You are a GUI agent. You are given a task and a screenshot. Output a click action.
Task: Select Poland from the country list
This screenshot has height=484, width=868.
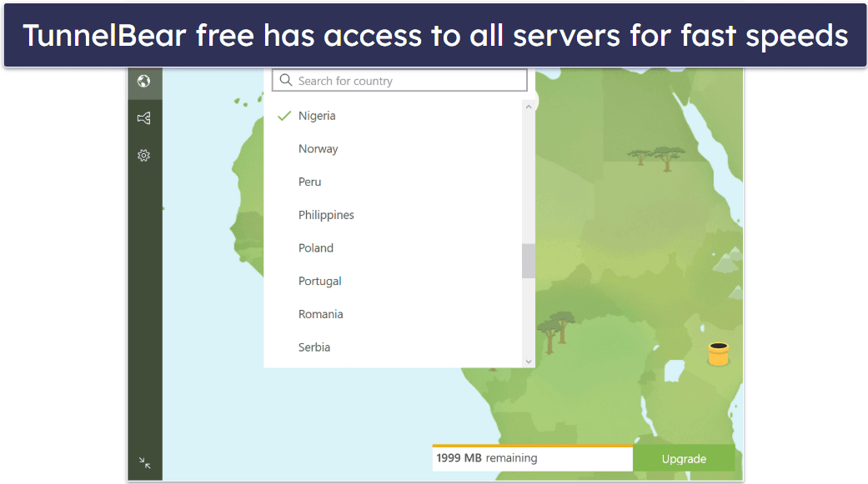393,248
